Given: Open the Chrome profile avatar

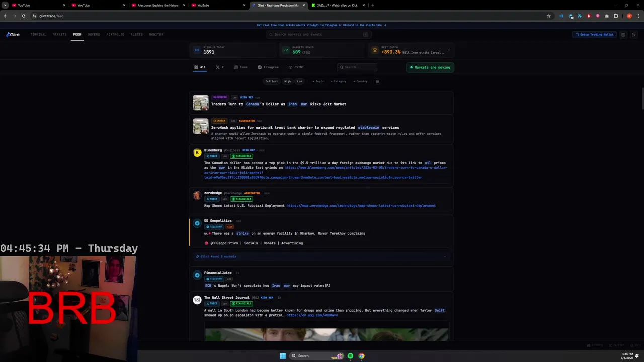Looking at the screenshot, I should pos(629,16).
